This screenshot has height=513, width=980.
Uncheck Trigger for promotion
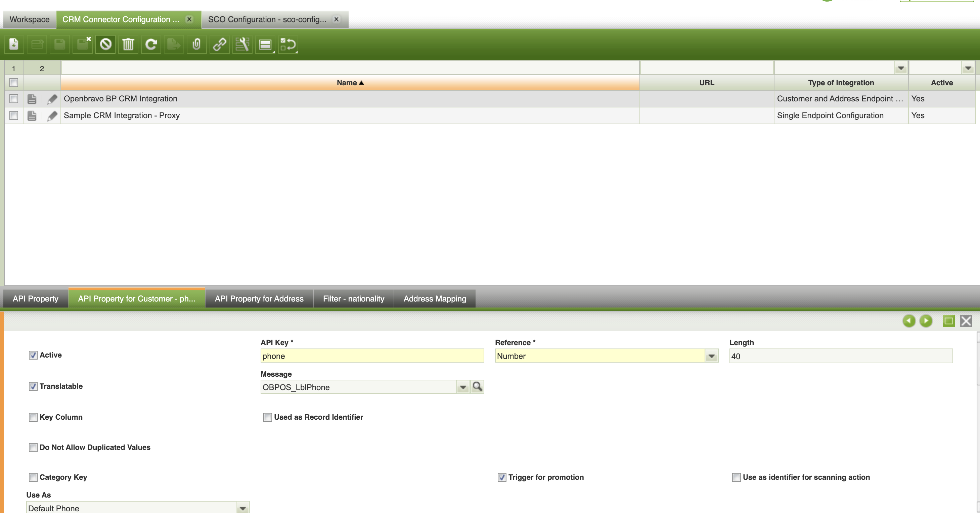(502, 477)
